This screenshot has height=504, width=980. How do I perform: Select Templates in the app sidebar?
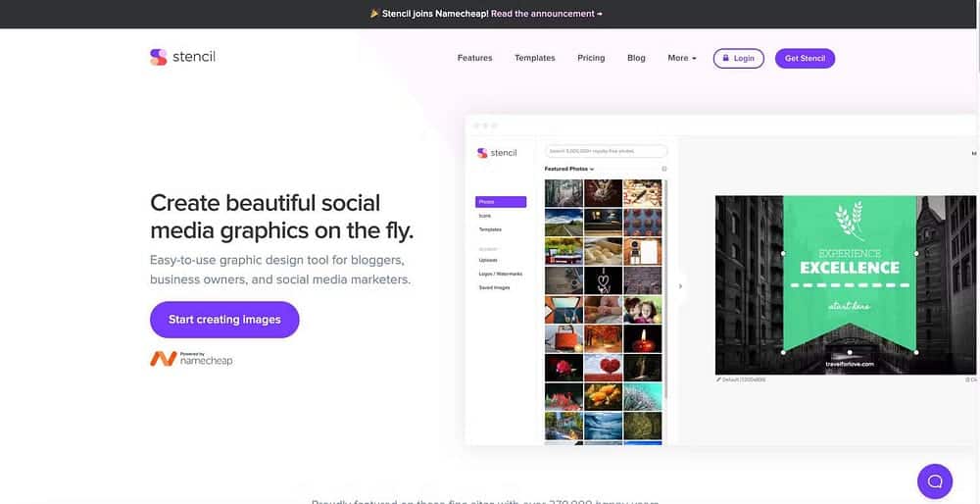tap(490, 229)
